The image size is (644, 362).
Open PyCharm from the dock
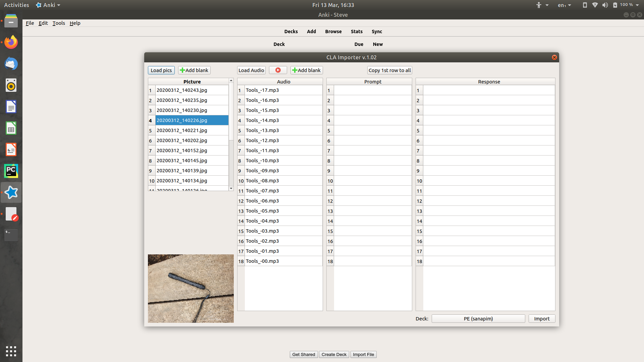[x=11, y=171]
